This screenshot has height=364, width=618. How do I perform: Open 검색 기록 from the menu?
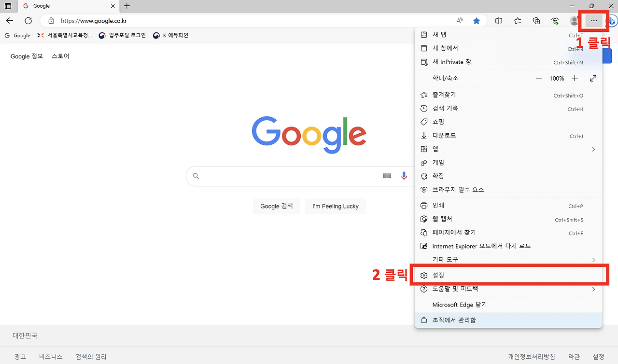coord(508,109)
